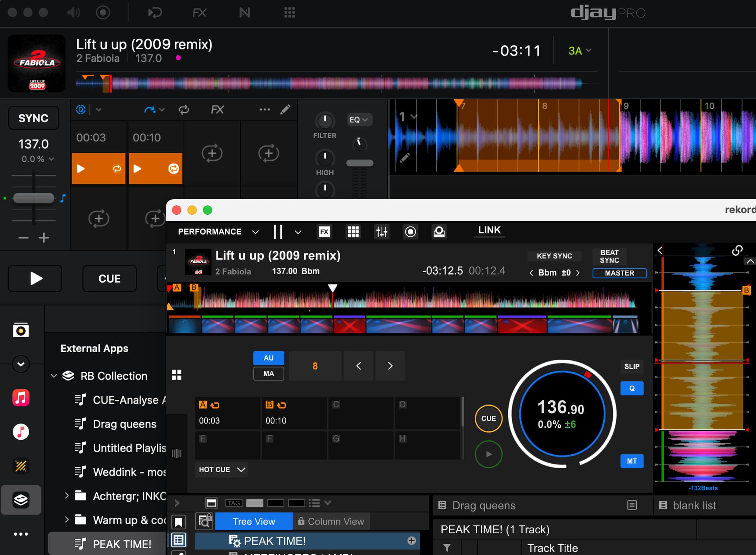
Task: Toggle Master Tempo MT in rekordbox
Action: 632,461
